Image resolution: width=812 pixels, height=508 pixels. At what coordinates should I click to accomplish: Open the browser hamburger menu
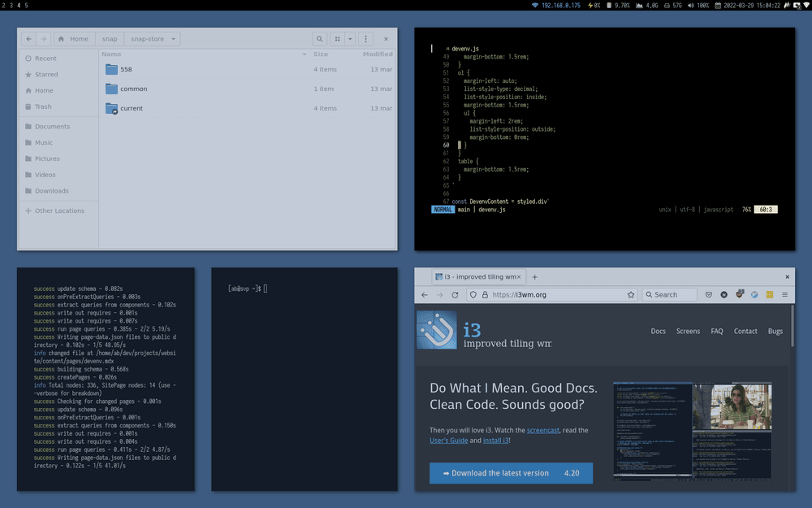[785, 295]
